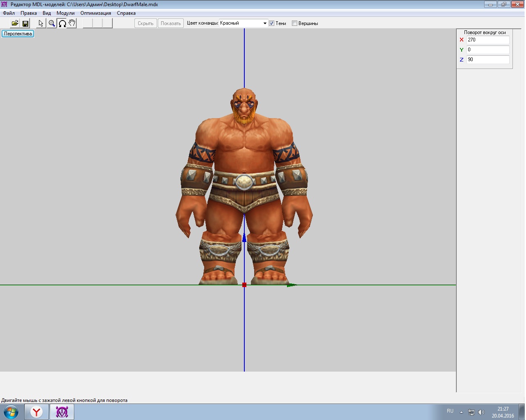Click the Скрыть button
This screenshot has height=420, width=526.
[146, 23]
